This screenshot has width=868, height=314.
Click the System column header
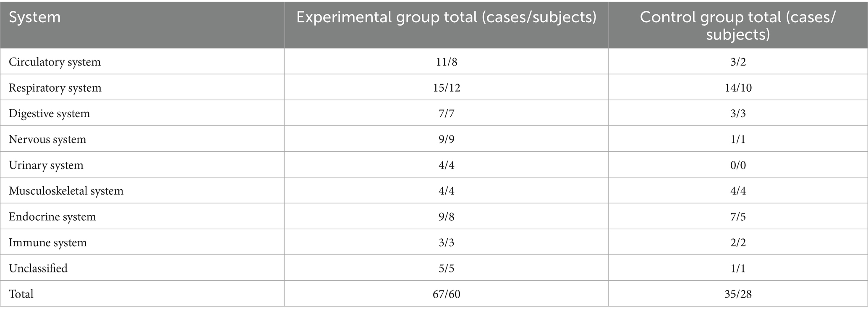click(35, 18)
